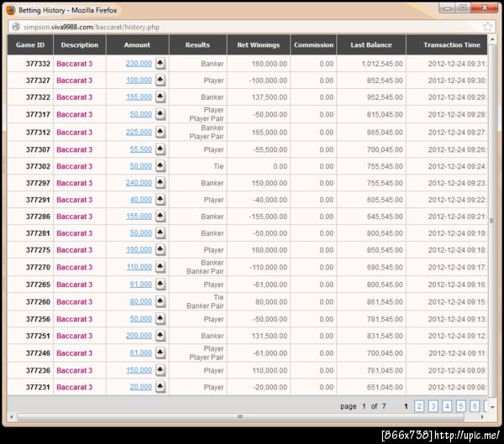Open card details icon for game 377236
The width and height of the screenshot is (504, 444).
coord(160,370)
